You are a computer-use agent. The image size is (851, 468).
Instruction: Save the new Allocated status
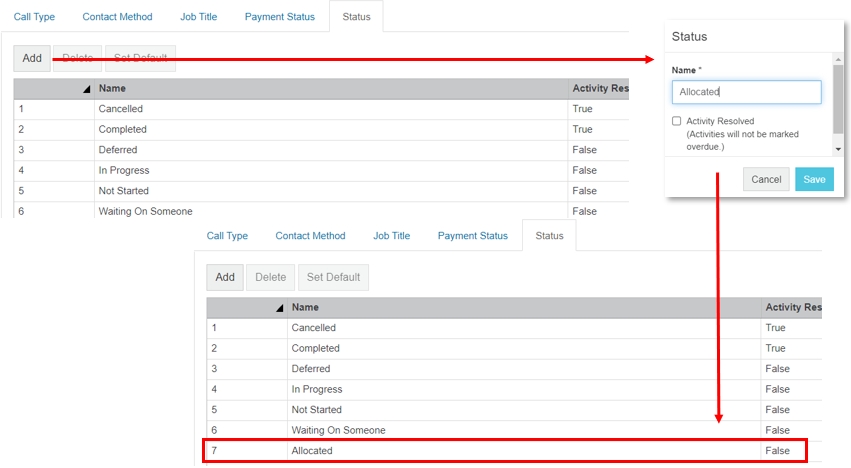point(814,179)
